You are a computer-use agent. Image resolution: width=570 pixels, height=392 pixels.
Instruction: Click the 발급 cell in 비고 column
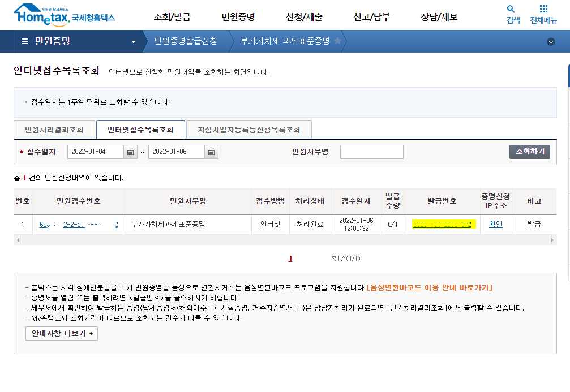[x=534, y=224]
